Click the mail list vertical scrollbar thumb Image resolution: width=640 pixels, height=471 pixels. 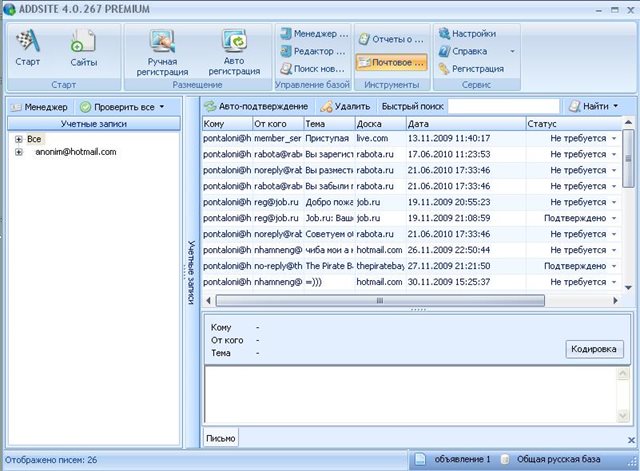(629, 158)
